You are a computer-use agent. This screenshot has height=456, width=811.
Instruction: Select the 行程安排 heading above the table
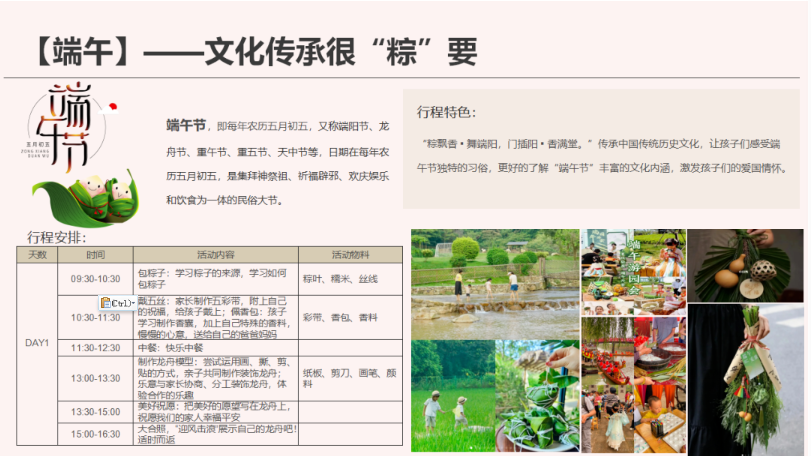[x=57, y=238]
